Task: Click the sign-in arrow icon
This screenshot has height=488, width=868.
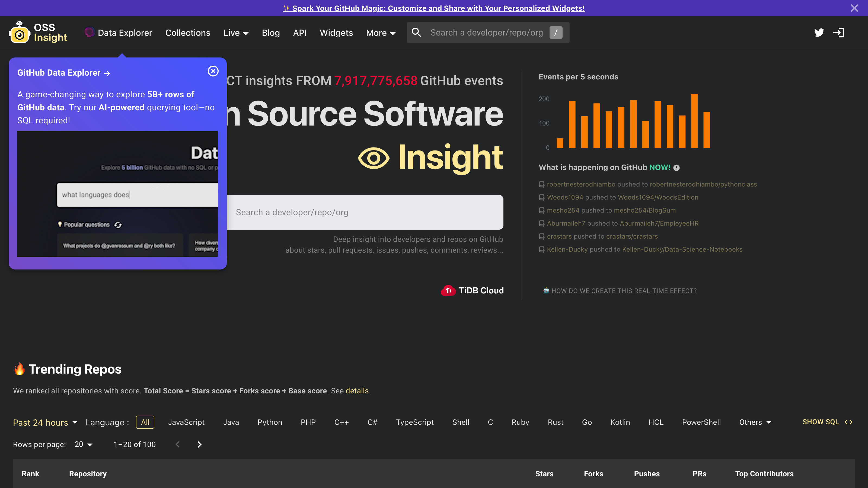Action: click(x=839, y=33)
